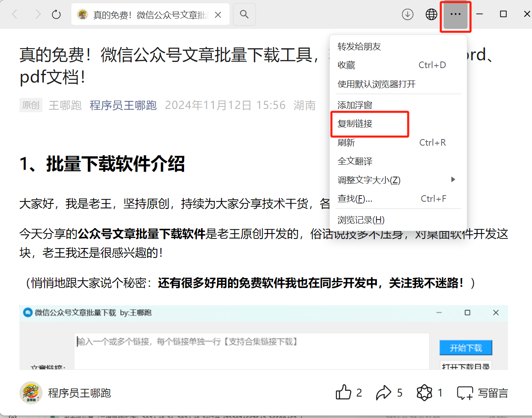Click 复制链接 in the menu
532x418 pixels.
point(355,124)
